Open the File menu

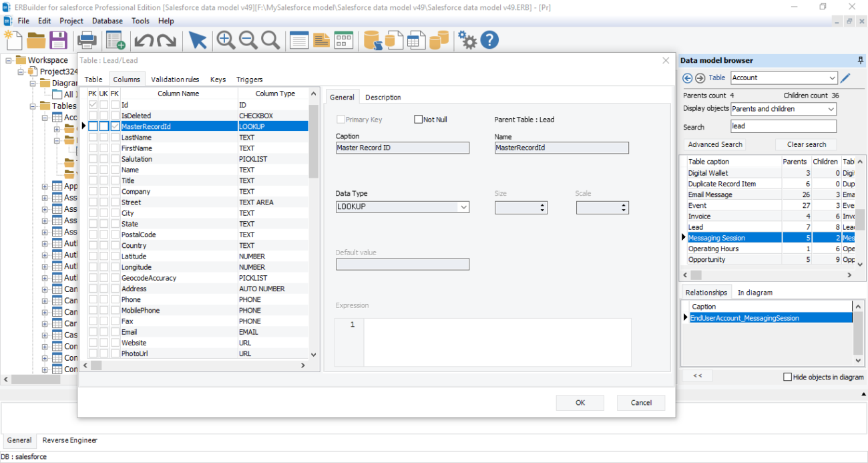tap(23, 21)
